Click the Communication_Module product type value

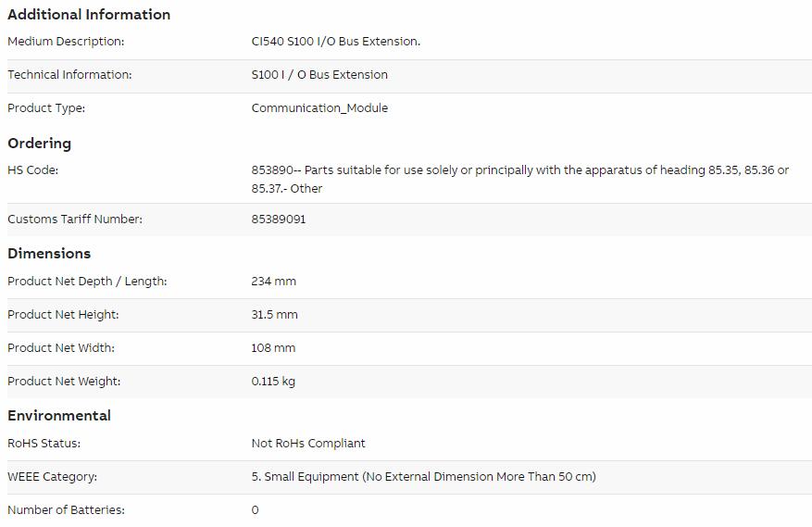(319, 107)
